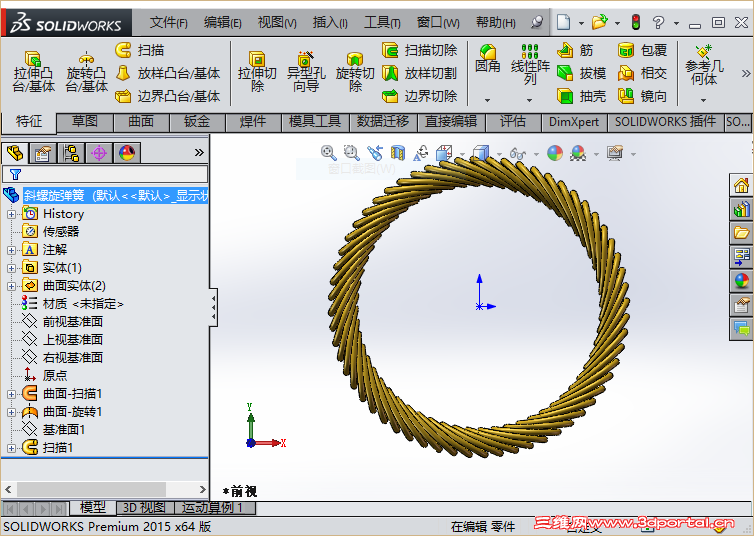Screen dimensions: 754x536
Task: Select the Intersect (相交) tool
Action: pyautogui.click(x=642, y=73)
